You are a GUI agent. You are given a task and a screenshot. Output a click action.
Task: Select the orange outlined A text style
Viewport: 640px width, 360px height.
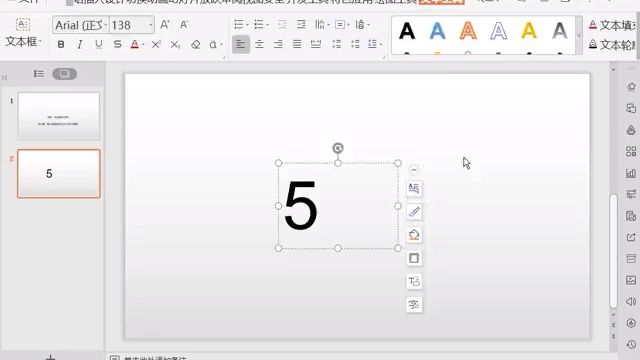468,31
